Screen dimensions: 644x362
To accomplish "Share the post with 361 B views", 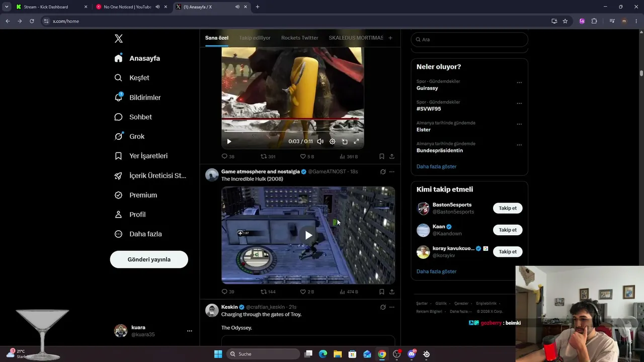I will point(392,156).
